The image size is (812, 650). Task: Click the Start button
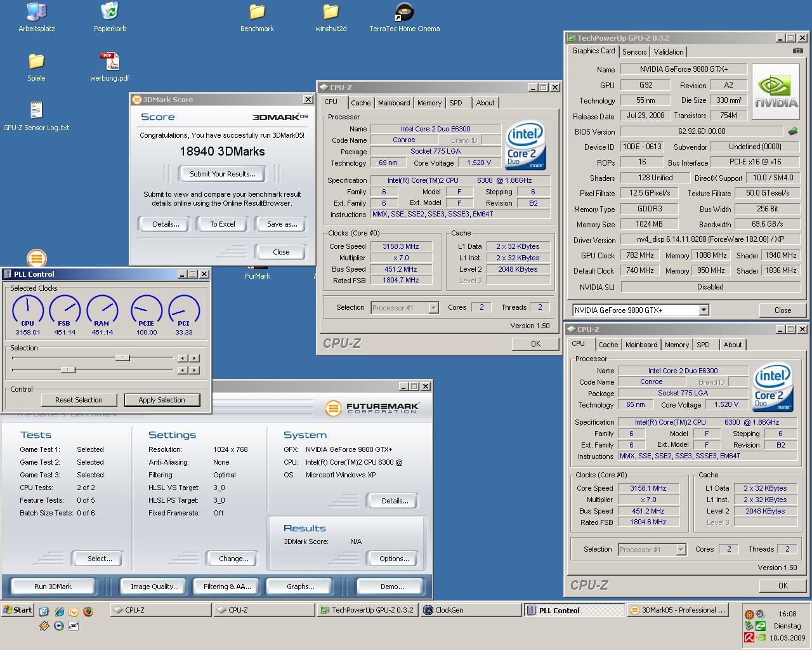pyautogui.click(x=17, y=610)
